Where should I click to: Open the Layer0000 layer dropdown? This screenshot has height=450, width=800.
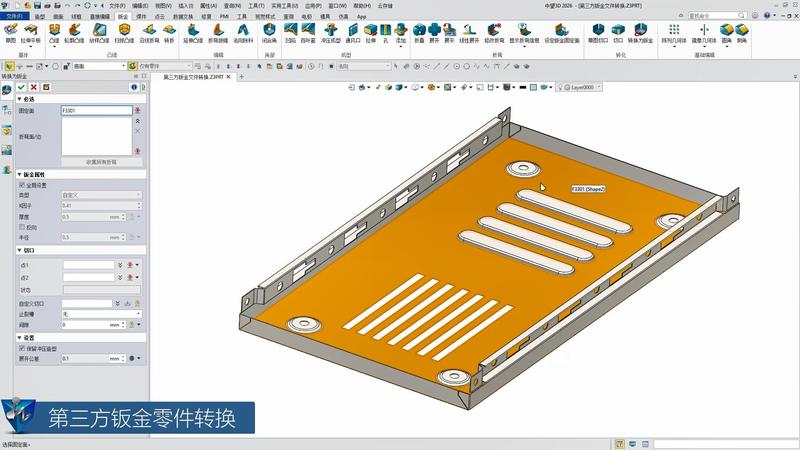coord(584,87)
